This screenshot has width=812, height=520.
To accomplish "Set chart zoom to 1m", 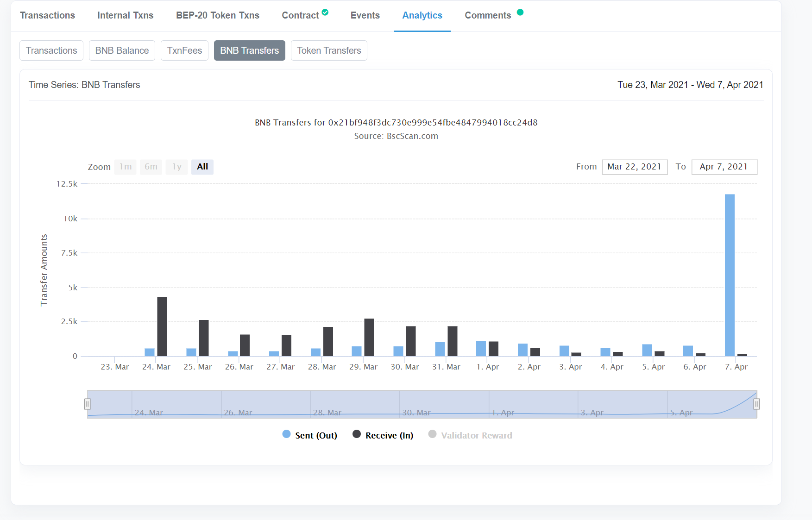I will tap(126, 167).
